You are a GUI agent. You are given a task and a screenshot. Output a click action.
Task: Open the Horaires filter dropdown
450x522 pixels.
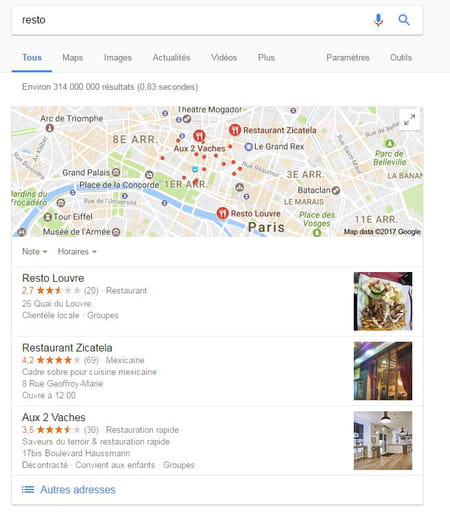tap(77, 251)
